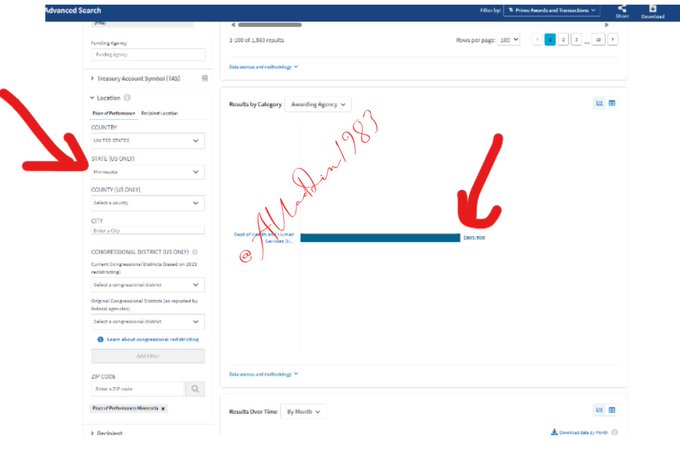Switch Results by Category to chart view
Screen dimensions: 680x453
click(599, 103)
